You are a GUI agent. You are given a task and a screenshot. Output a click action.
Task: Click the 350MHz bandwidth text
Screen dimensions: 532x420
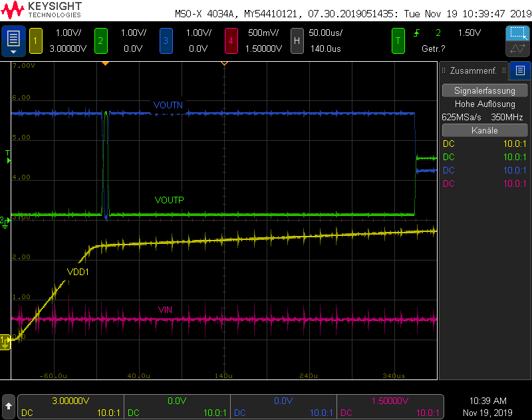507,117
